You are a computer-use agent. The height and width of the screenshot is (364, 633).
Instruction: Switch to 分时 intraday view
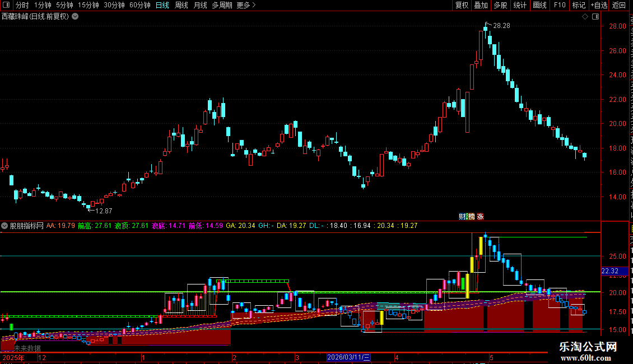[x=22, y=5]
